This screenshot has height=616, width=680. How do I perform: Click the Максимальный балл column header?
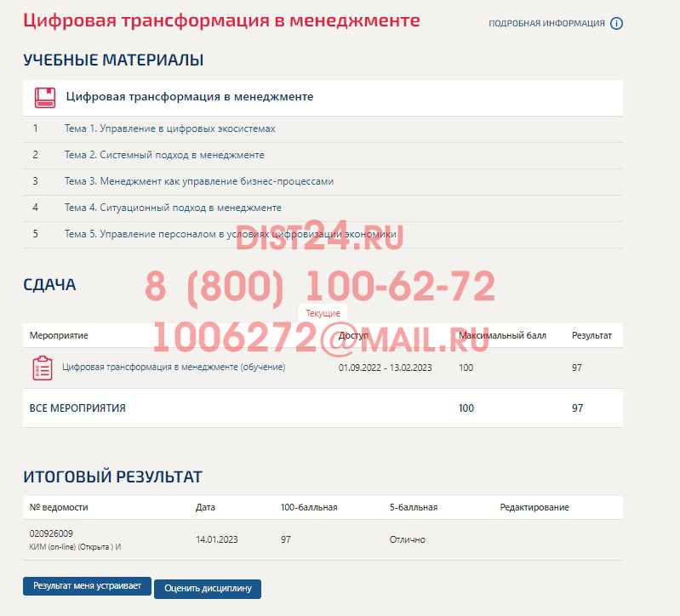click(x=502, y=335)
